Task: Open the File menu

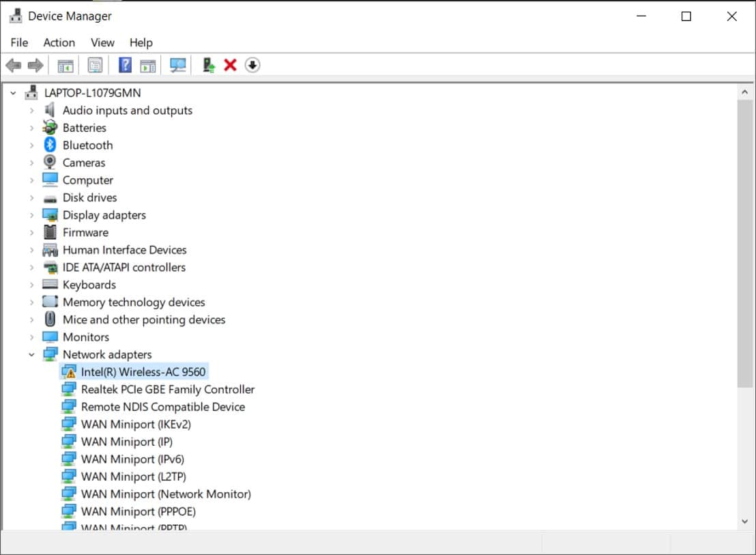Action: tap(18, 42)
